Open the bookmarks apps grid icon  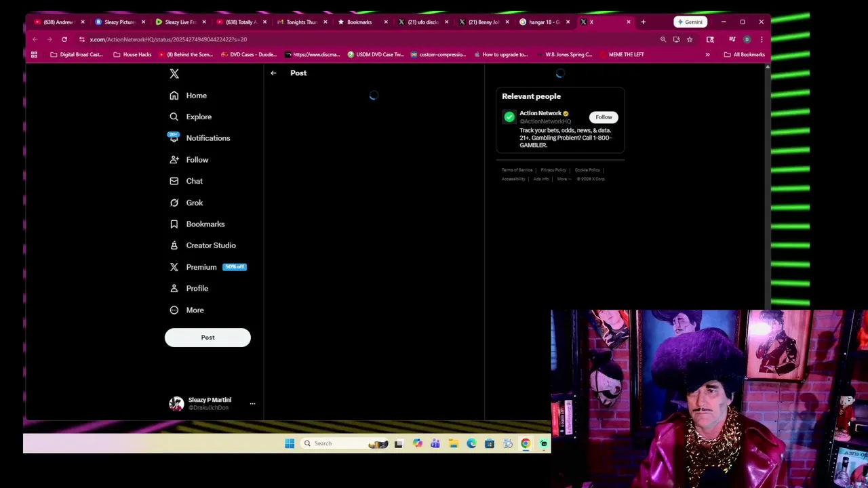(x=35, y=55)
